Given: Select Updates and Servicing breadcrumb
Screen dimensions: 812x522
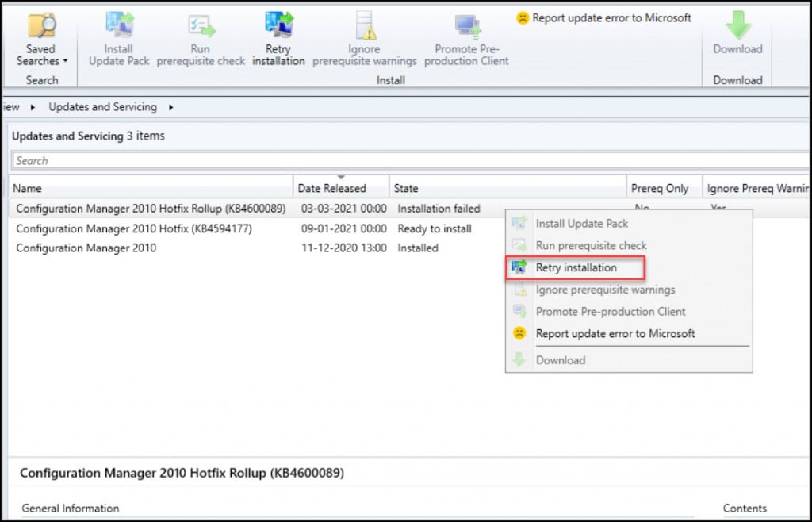Looking at the screenshot, I should click(102, 107).
